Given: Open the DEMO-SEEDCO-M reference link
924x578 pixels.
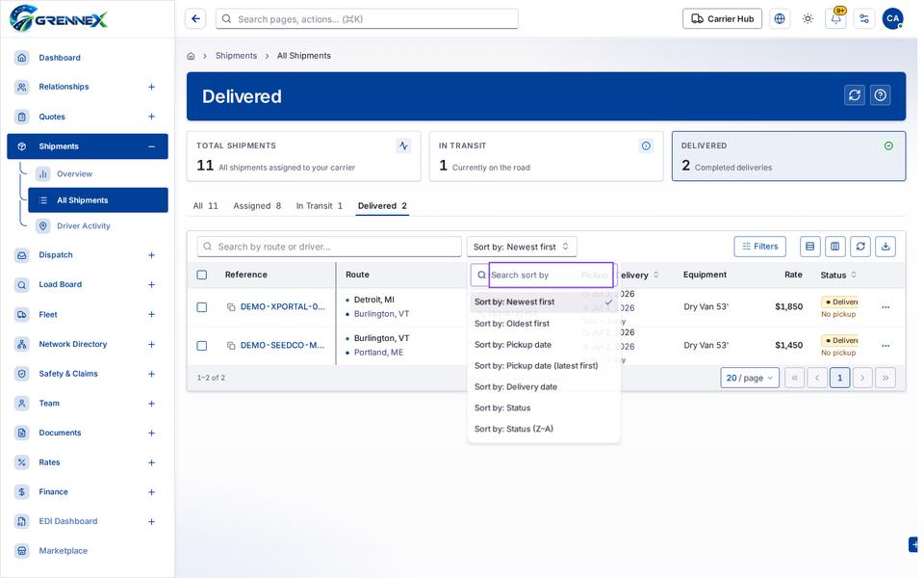Looking at the screenshot, I should (x=282, y=346).
